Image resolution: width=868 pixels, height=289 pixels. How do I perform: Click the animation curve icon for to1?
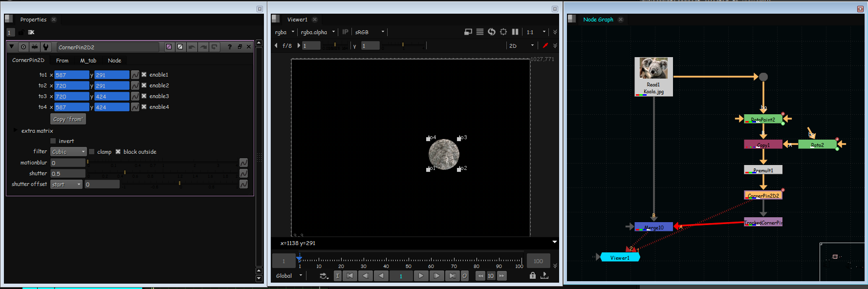pyautogui.click(x=135, y=75)
